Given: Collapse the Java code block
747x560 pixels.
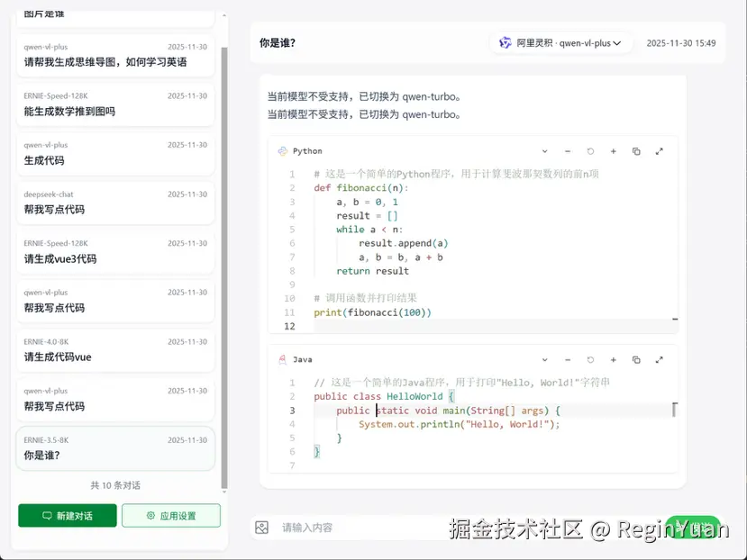Looking at the screenshot, I should coord(544,360).
